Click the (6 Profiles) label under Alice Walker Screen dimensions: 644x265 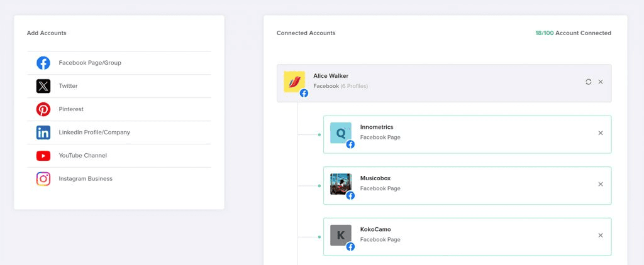(354, 86)
